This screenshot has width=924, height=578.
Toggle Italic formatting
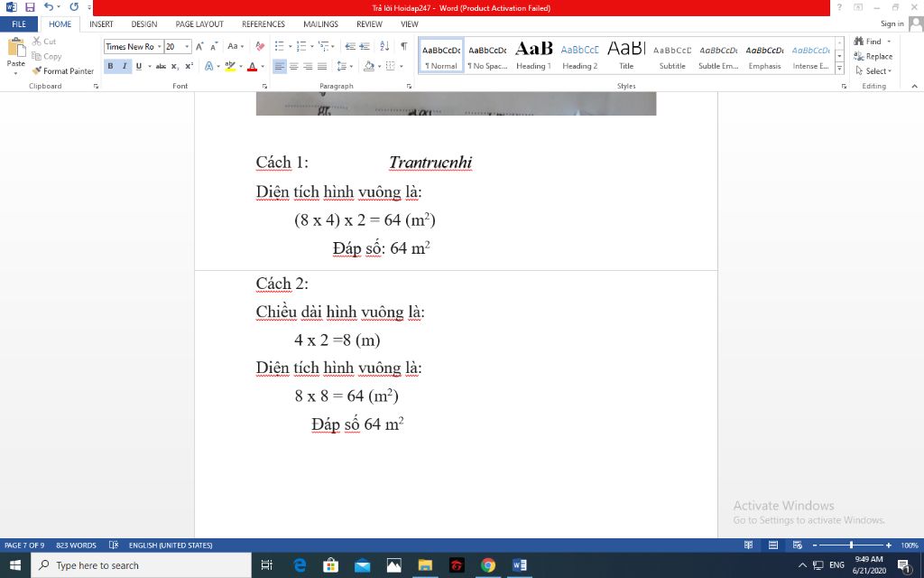(125, 66)
